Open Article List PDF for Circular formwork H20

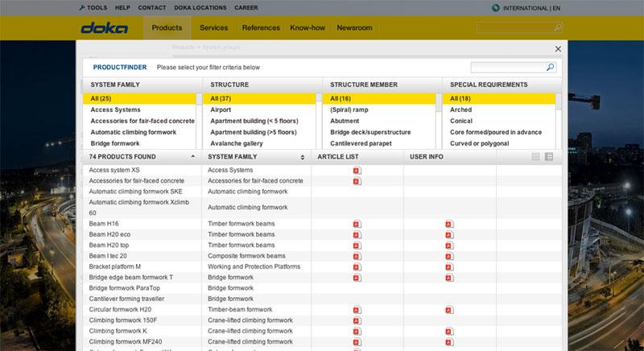point(357,310)
